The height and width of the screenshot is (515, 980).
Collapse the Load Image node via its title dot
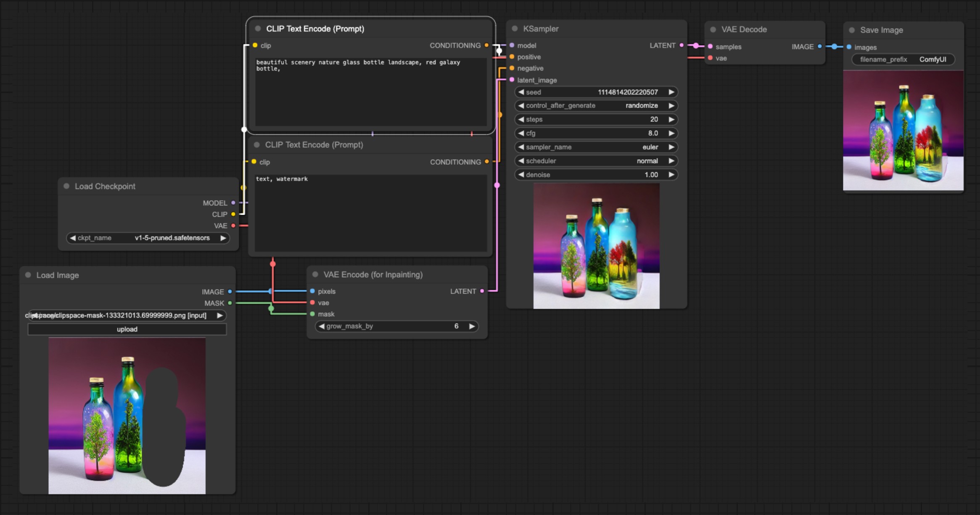pyautogui.click(x=28, y=275)
